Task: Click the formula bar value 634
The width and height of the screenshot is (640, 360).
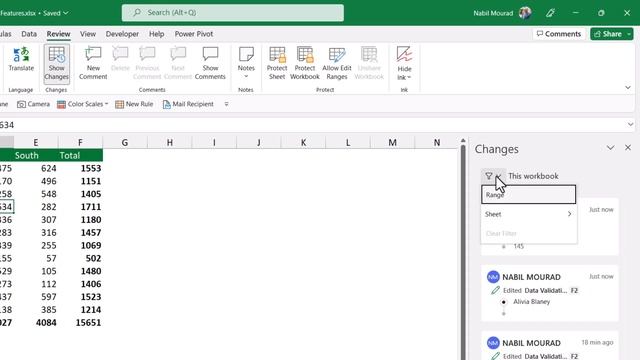Action: (7, 125)
